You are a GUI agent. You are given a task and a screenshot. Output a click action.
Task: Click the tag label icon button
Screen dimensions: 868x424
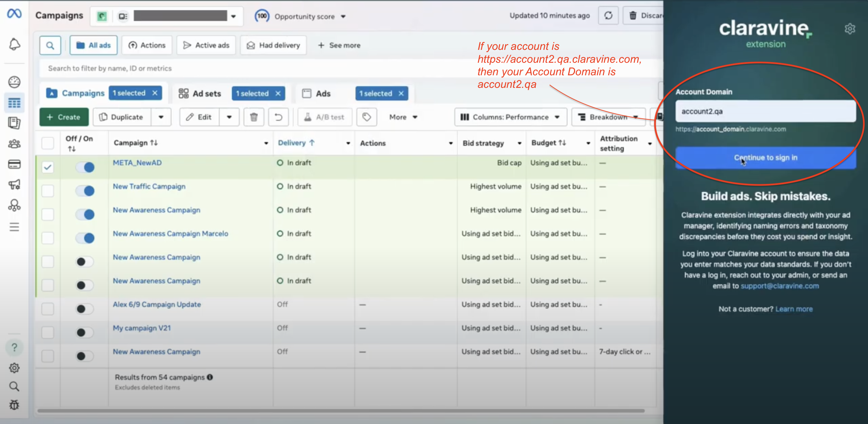[x=367, y=117]
